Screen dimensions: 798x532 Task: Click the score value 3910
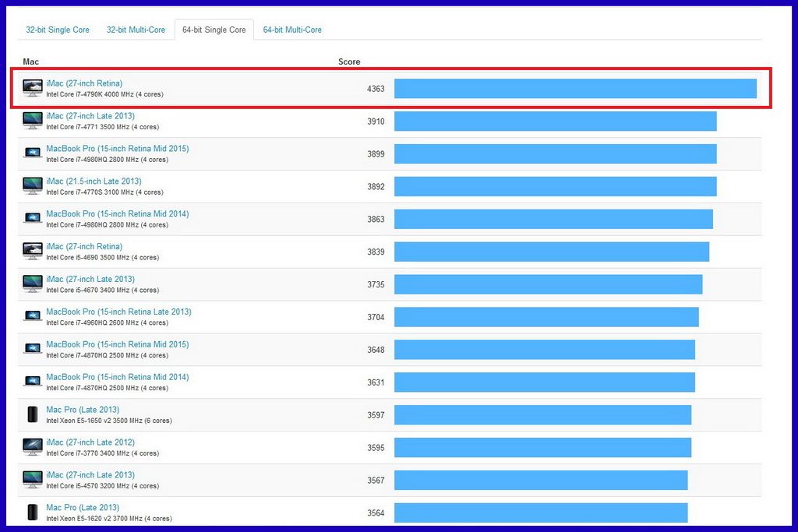point(376,121)
